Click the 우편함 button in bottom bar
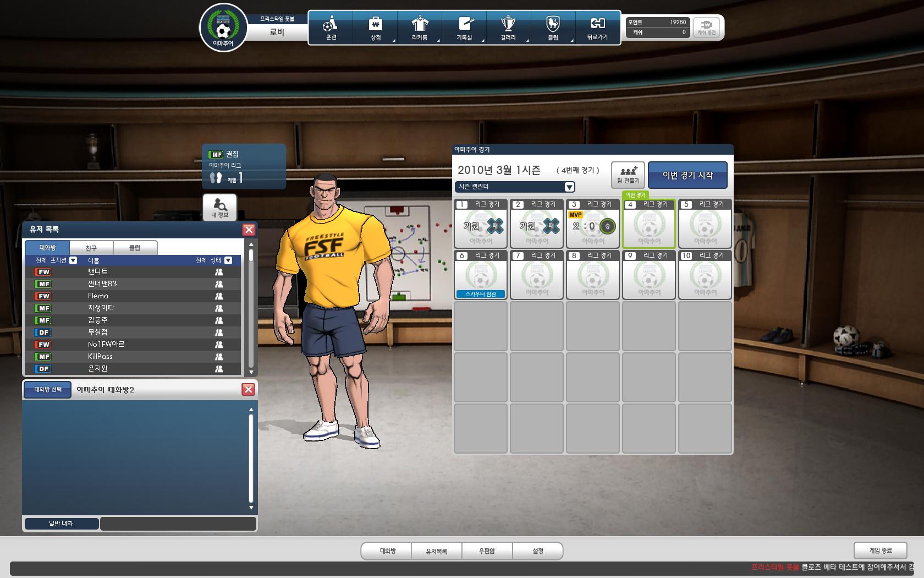This screenshot has width=924, height=578. click(x=487, y=551)
